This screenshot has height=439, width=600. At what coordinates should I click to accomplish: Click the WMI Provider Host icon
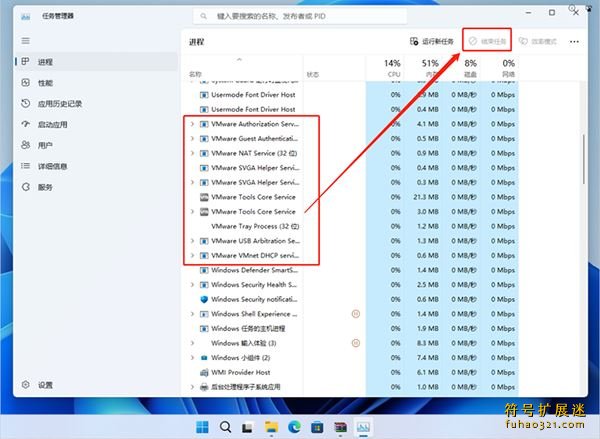pyautogui.click(x=204, y=372)
